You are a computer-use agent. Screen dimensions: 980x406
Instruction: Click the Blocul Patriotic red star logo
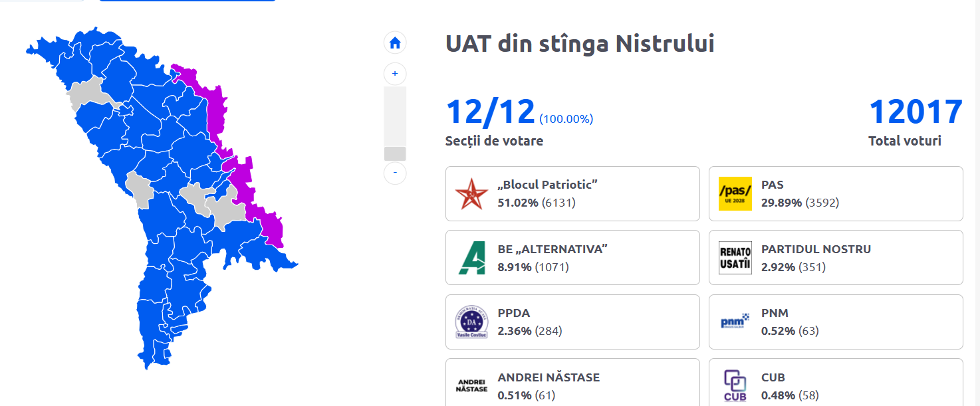click(471, 193)
